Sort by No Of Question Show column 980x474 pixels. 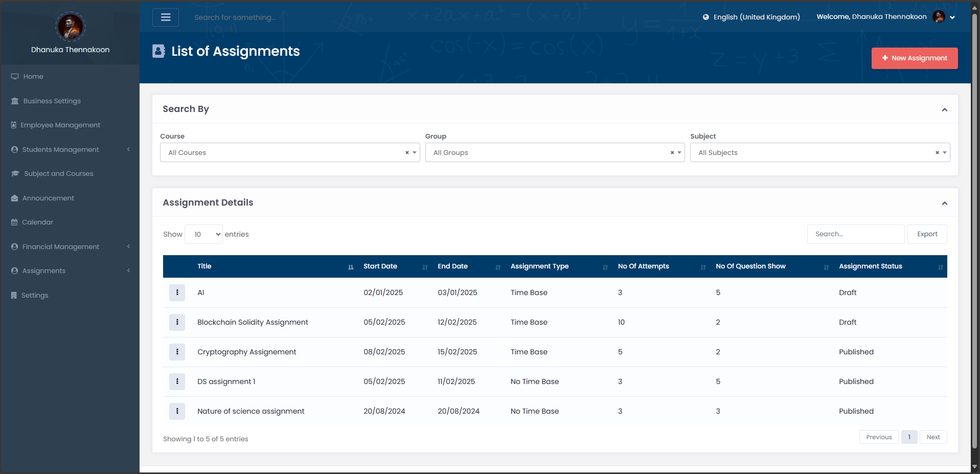pyautogui.click(x=771, y=266)
